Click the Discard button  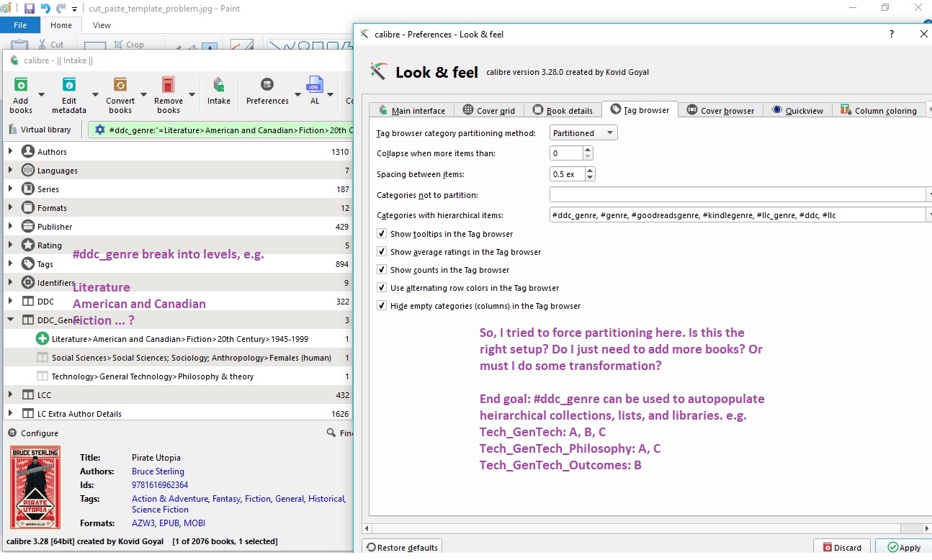[x=842, y=548]
